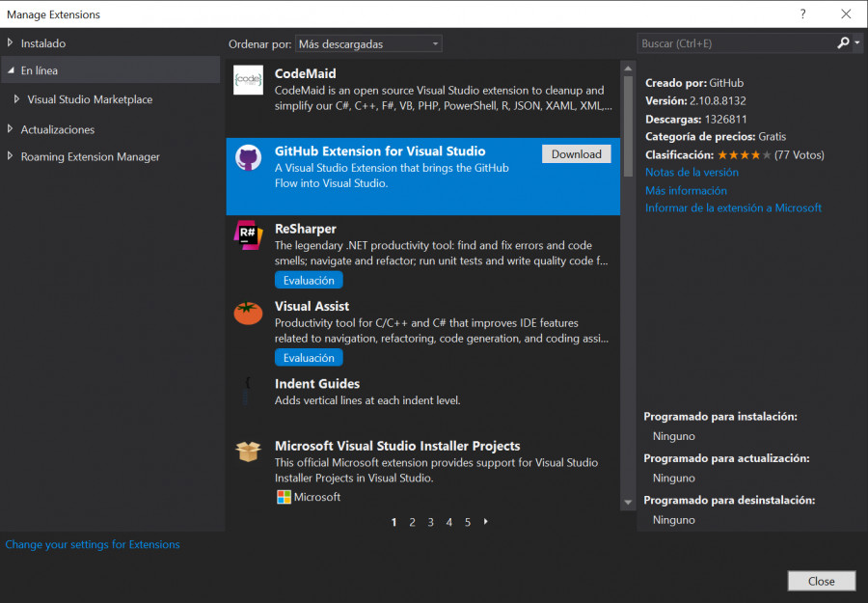Screen dimensions: 868x603
Task: Click the next page arrow
Action: [x=485, y=522]
